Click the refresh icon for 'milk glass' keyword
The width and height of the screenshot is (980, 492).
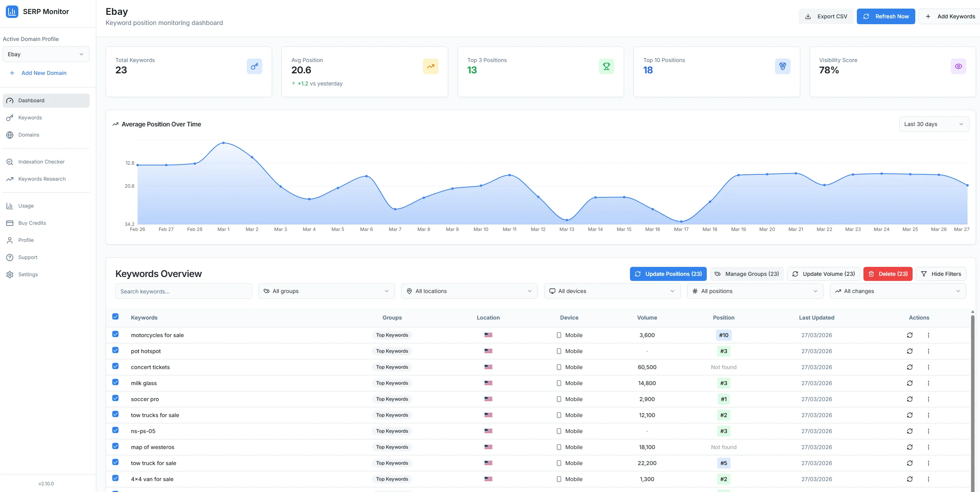point(910,383)
